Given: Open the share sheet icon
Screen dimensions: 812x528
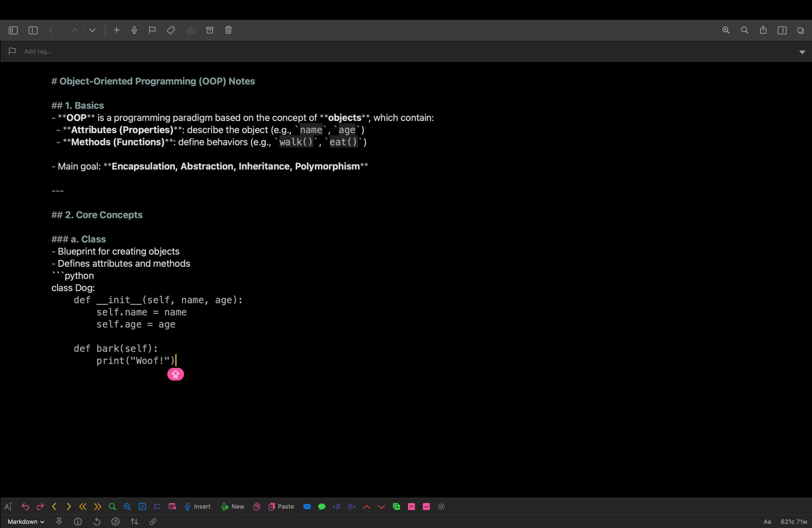Looking at the screenshot, I should (762, 30).
